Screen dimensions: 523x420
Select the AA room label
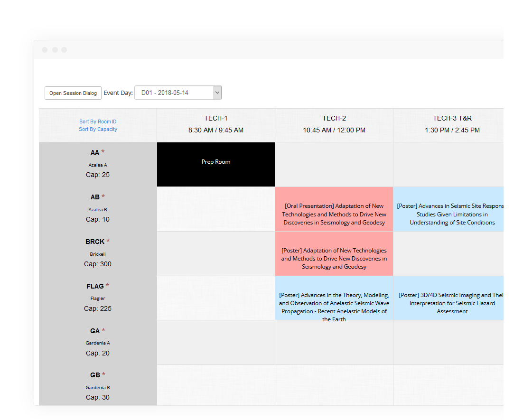(95, 152)
